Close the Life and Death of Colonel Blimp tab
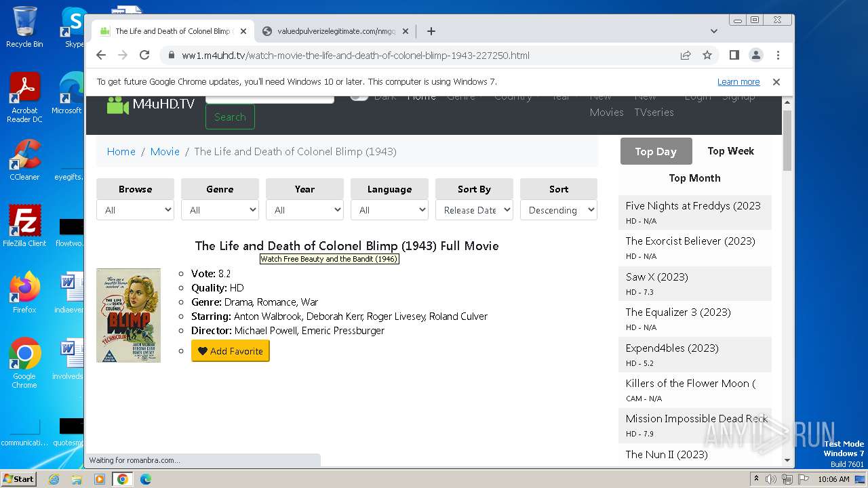 pos(243,31)
